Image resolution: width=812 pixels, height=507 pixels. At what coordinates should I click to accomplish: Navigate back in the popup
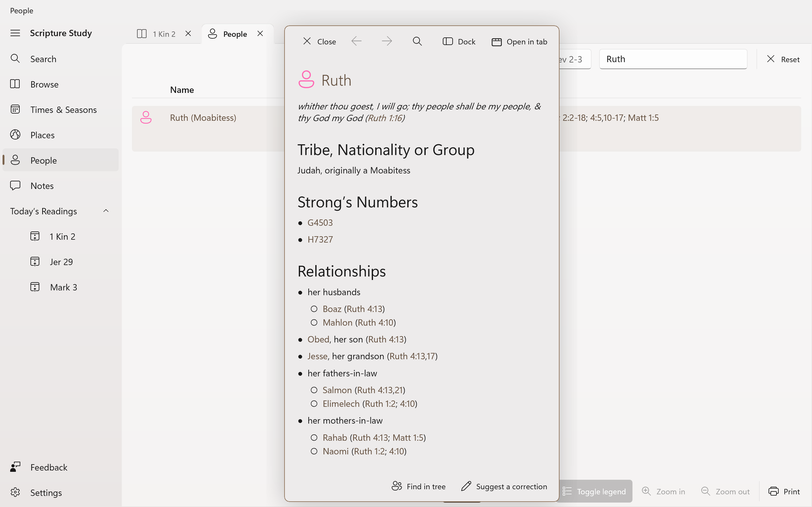point(357,41)
